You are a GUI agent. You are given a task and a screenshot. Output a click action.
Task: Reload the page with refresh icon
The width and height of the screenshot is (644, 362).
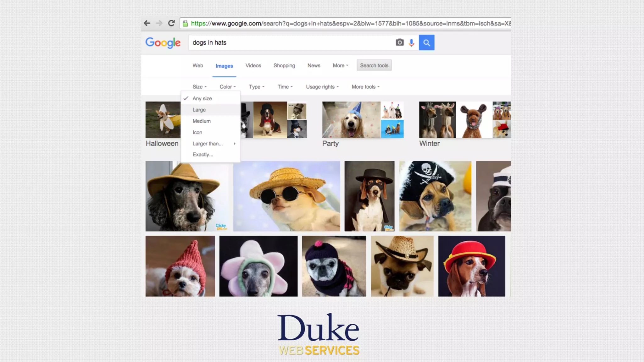pyautogui.click(x=171, y=23)
